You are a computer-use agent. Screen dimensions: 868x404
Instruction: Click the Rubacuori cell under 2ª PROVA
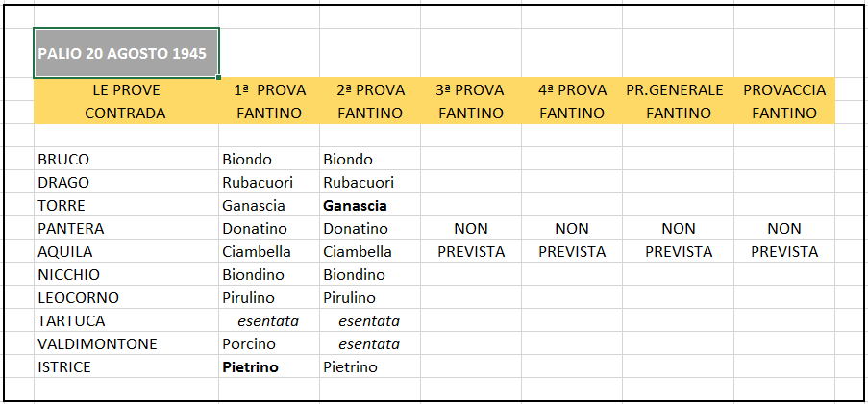point(370,183)
